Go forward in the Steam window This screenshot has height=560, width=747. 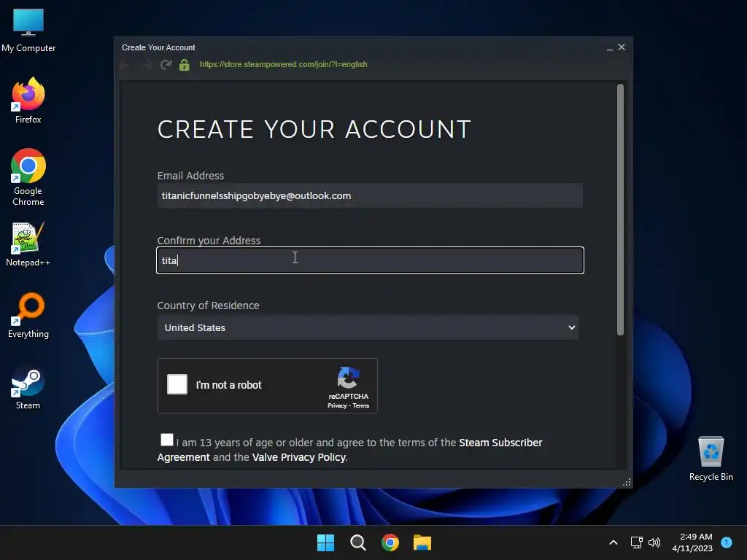click(147, 65)
